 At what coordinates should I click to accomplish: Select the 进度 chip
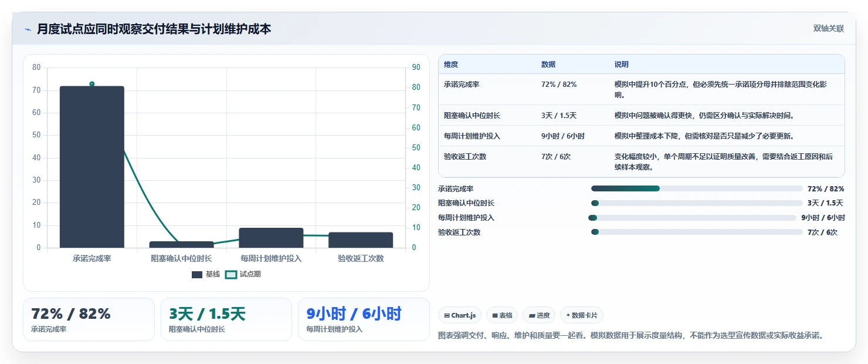click(x=539, y=315)
